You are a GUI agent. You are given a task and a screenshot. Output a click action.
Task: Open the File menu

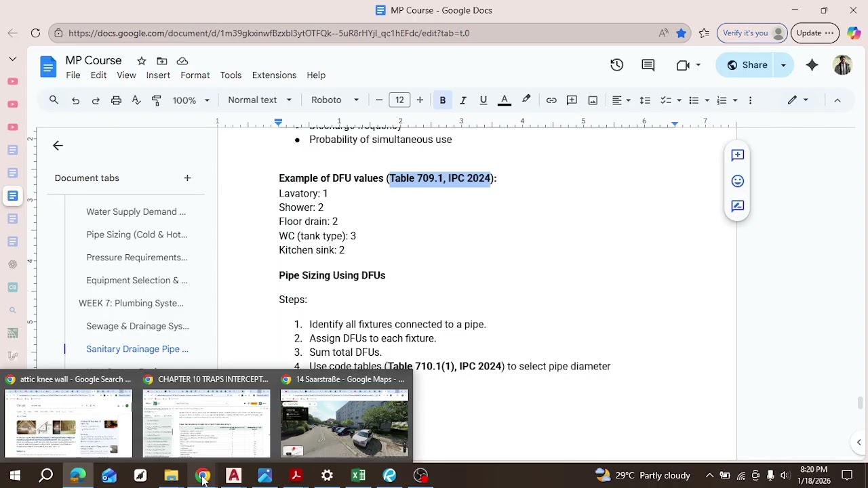pyautogui.click(x=73, y=75)
